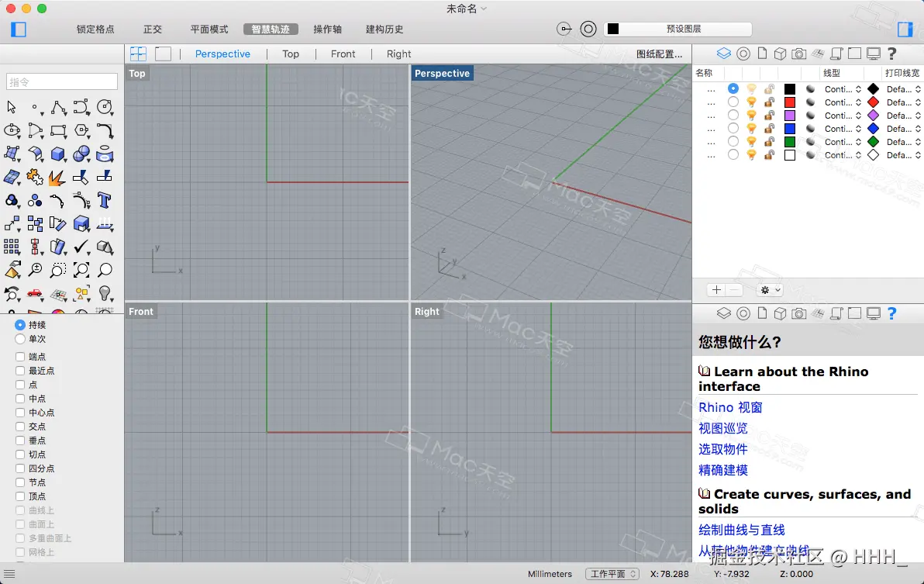Toggle the 锁定格点 grid snap button
Screen dimensions: 924x584
coord(95,29)
